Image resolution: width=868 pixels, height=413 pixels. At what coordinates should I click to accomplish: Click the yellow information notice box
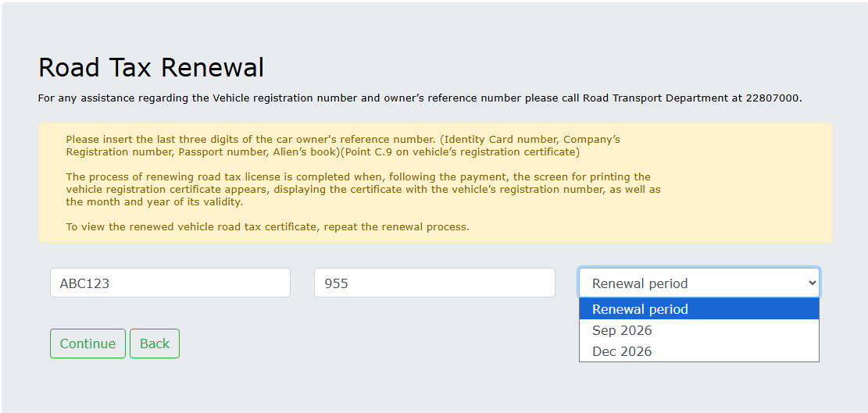pos(434,183)
